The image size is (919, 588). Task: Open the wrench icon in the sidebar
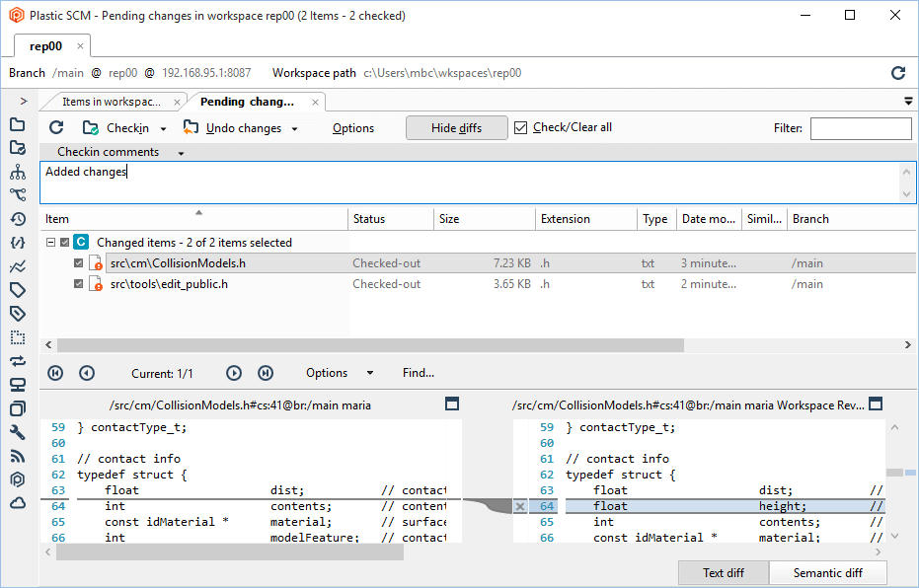[x=18, y=432]
